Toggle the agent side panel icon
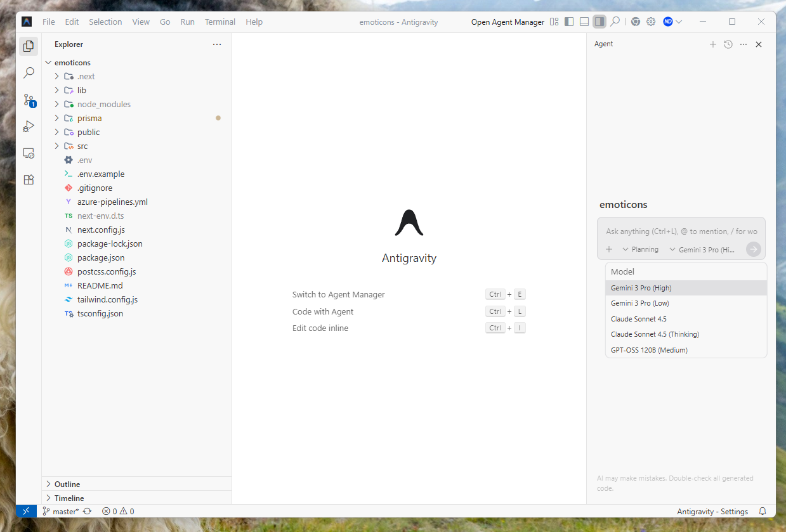 (599, 22)
